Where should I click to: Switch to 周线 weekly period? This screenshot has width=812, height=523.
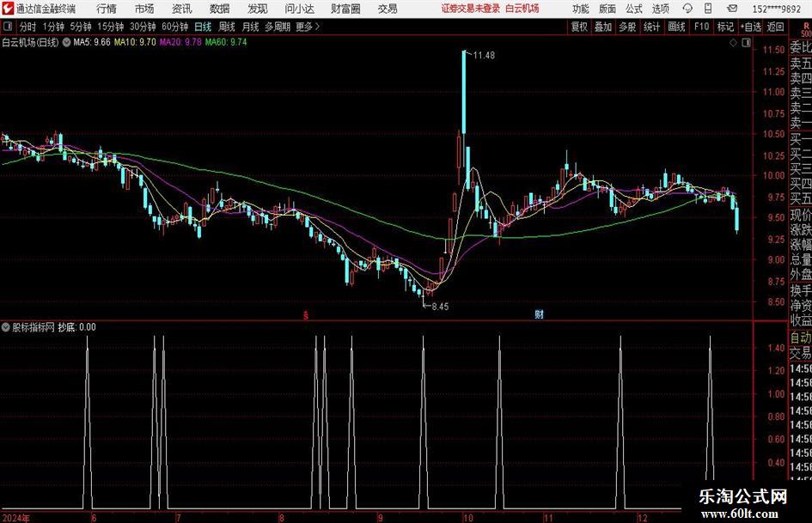(x=227, y=27)
